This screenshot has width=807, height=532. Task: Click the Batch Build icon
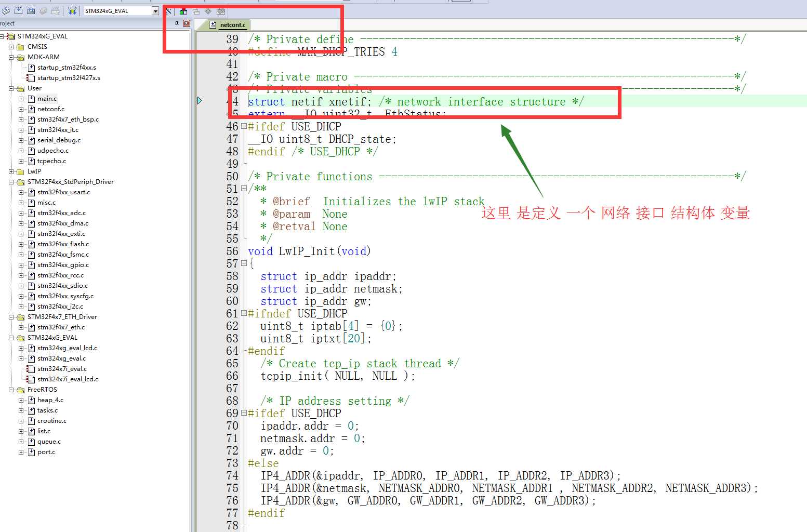coord(43,10)
